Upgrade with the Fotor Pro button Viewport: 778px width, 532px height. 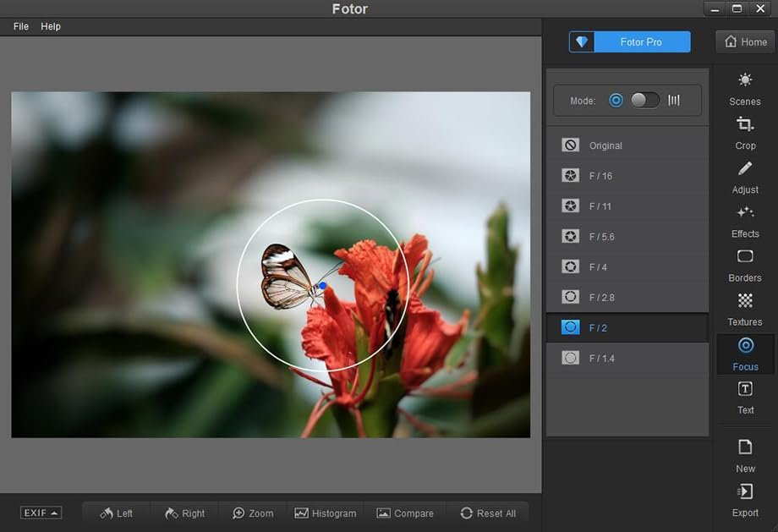point(630,41)
